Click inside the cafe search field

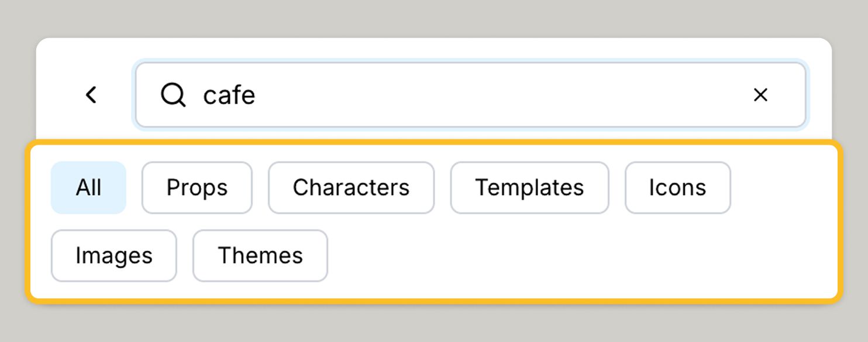pos(409,95)
